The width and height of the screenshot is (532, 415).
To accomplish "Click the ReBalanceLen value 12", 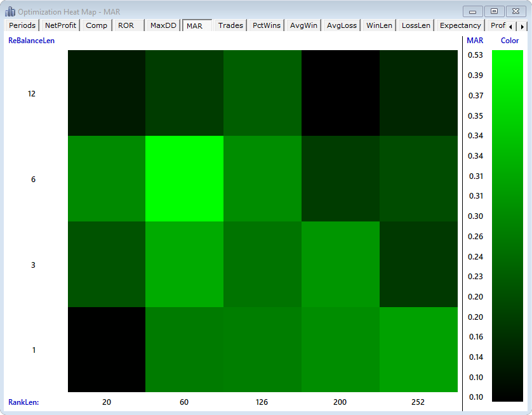I will click(x=32, y=93).
